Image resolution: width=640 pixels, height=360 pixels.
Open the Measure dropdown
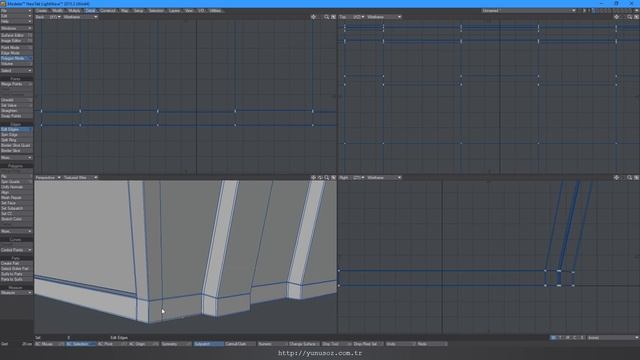(x=16, y=293)
